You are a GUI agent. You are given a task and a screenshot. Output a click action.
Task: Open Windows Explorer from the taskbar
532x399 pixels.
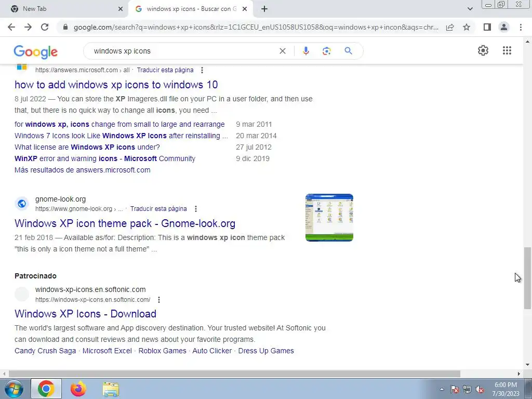coord(111,389)
